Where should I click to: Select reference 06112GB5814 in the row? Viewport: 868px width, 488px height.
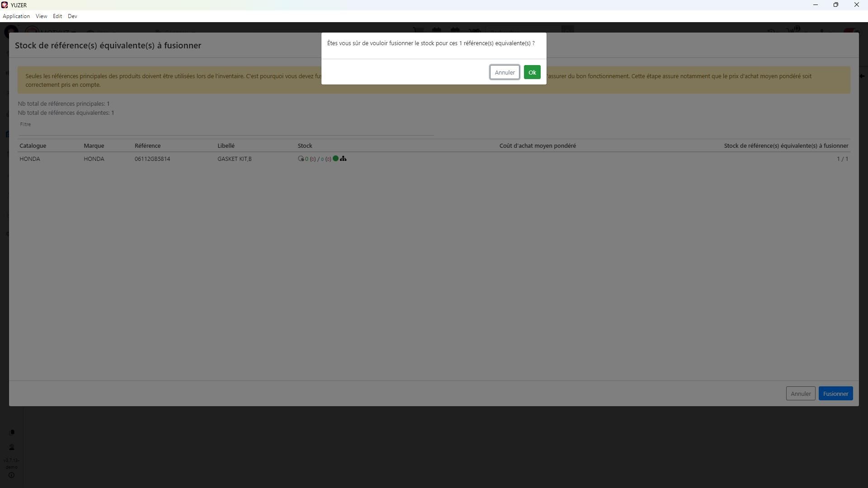click(152, 159)
